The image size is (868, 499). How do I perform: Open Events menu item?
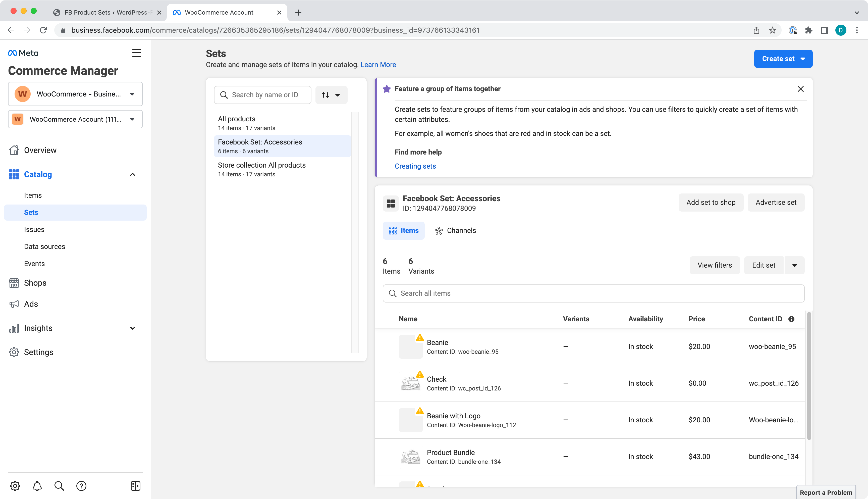pyautogui.click(x=34, y=264)
